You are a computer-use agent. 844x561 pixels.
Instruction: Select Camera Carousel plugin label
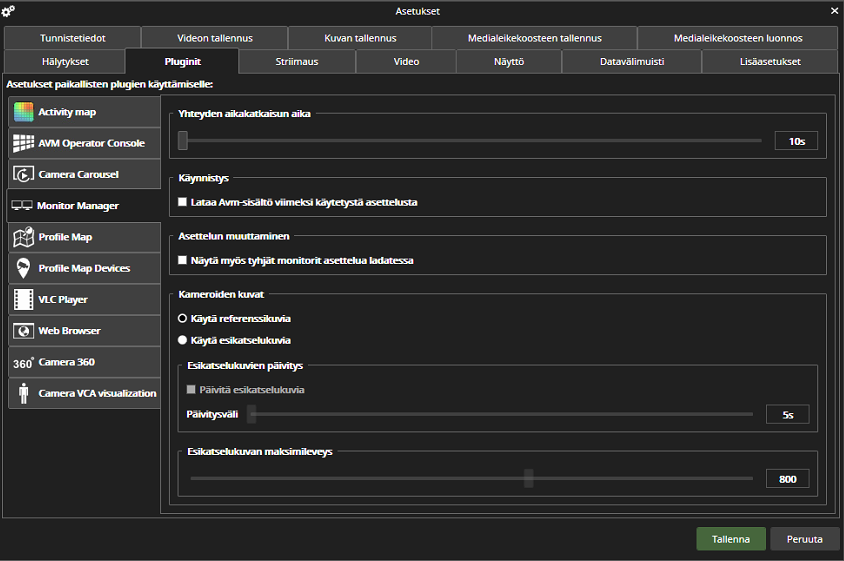(79, 174)
